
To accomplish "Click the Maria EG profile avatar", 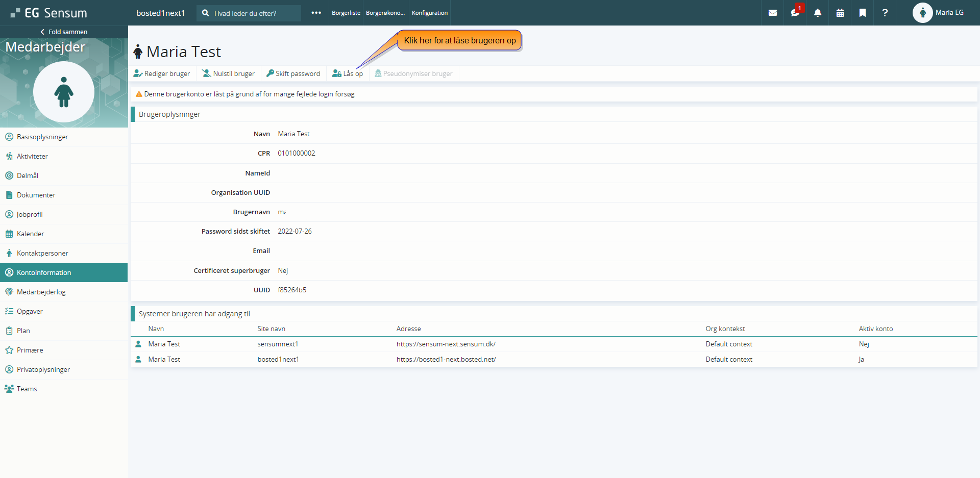I will click(x=922, y=13).
